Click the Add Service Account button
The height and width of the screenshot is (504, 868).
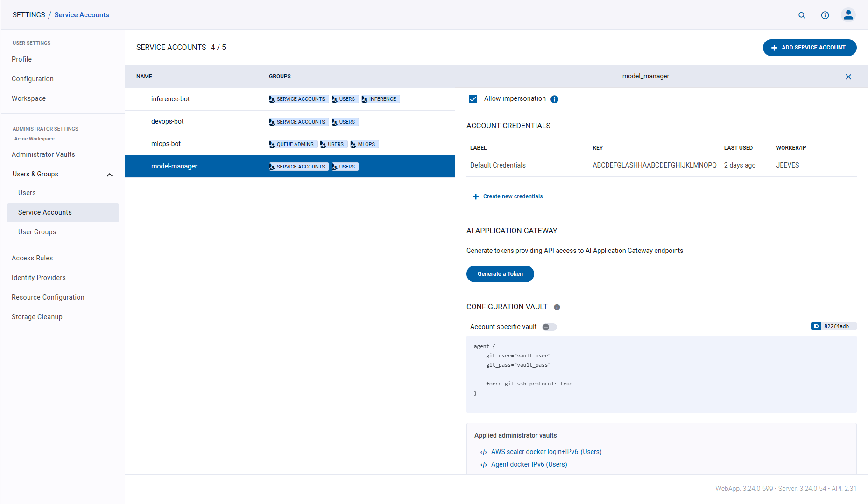point(809,47)
